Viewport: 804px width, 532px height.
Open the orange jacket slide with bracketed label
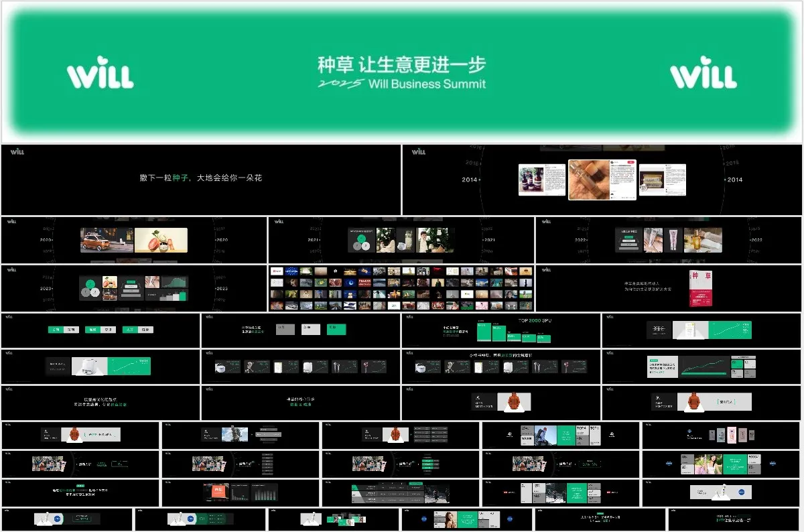[701, 403]
